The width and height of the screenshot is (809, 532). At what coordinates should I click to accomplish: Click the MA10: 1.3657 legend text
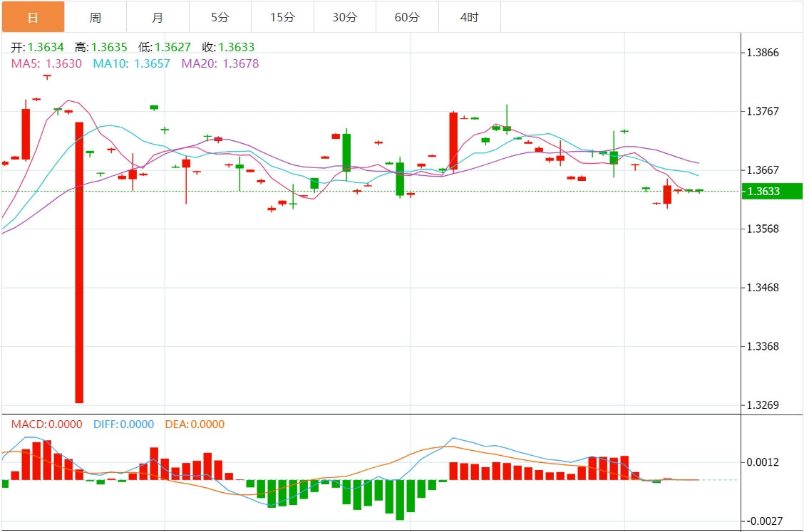132,63
